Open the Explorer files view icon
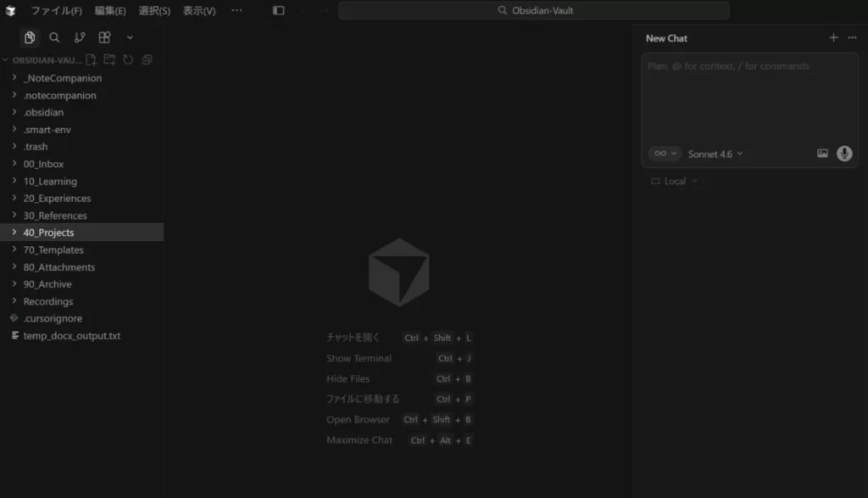 point(30,37)
